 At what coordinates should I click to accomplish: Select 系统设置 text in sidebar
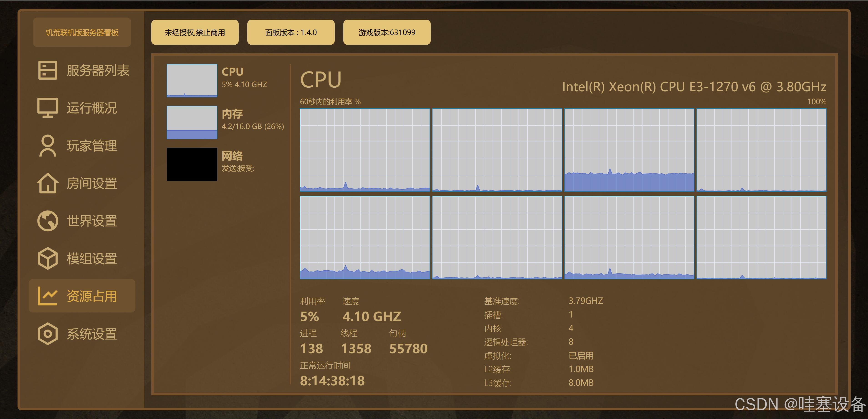tap(92, 334)
